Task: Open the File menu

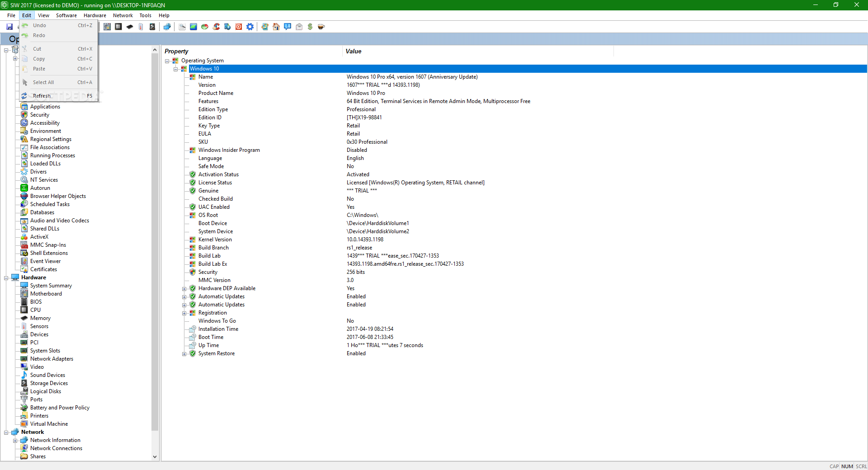Action: 11,15
